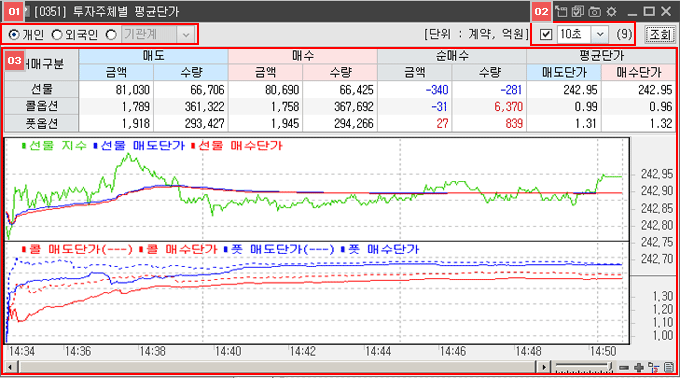The height and width of the screenshot is (378, 680).
Task: Click the right arrow of chart scrollbar
Action: click(x=544, y=368)
